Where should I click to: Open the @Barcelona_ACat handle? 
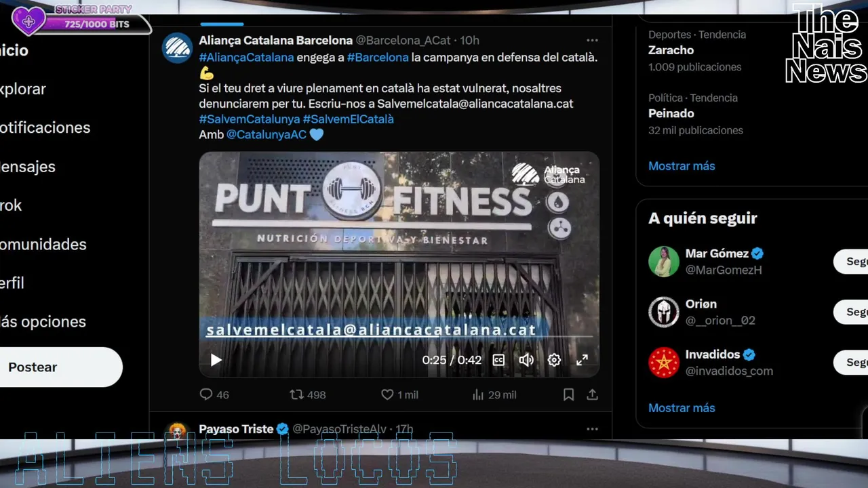[403, 41]
